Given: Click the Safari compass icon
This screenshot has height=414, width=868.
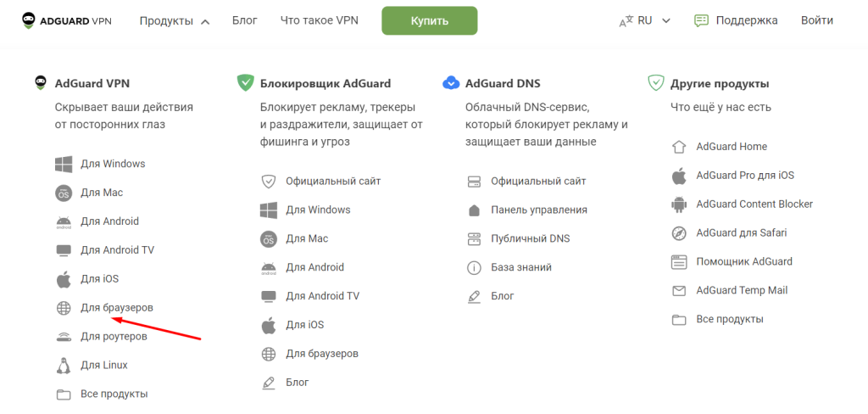Looking at the screenshot, I should [678, 233].
